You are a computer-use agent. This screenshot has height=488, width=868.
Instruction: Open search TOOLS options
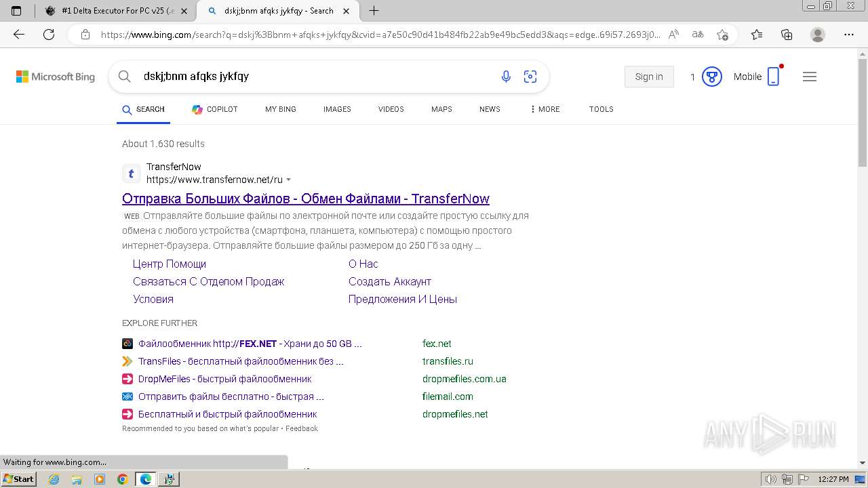tap(601, 109)
